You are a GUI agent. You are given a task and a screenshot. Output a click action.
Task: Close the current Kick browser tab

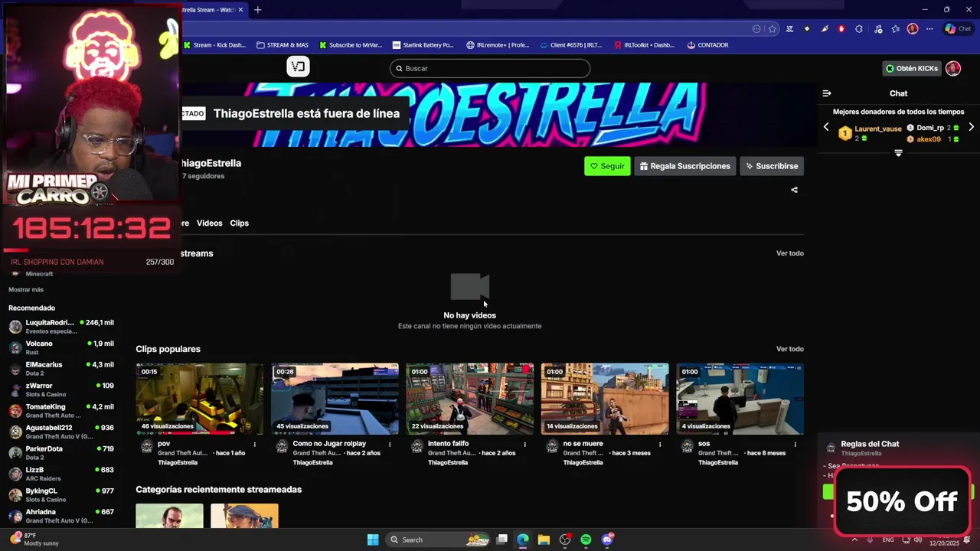(x=240, y=10)
